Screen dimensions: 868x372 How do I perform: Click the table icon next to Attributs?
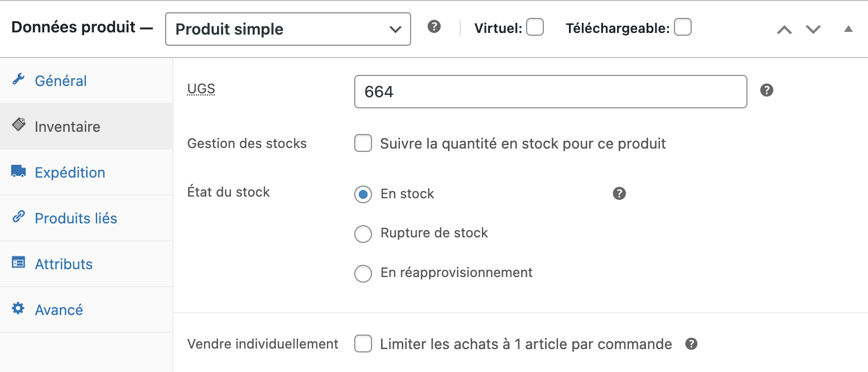point(18,263)
